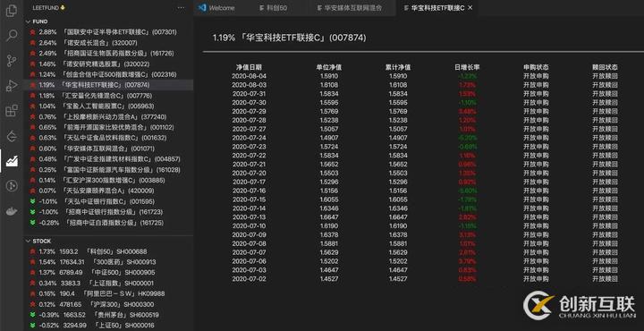Open stock 上证指数 SH000001
The width and height of the screenshot is (644, 331).
[x=109, y=284]
